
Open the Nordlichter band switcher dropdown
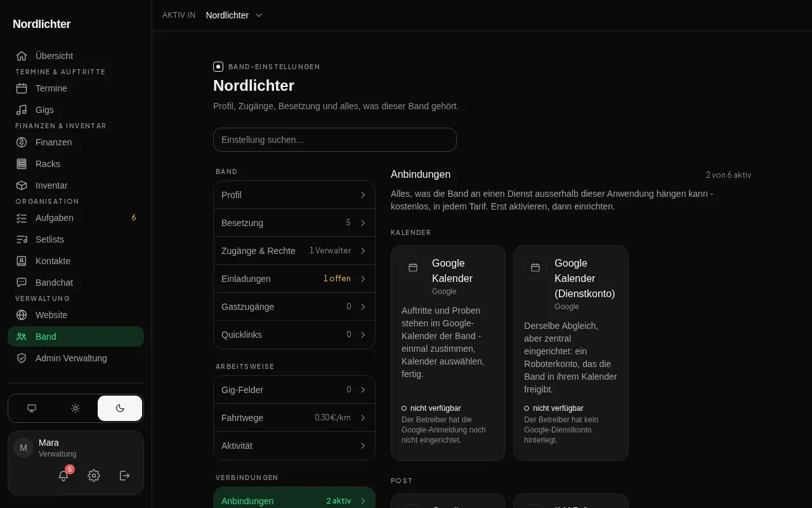pyautogui.click(x=234, y=15)
